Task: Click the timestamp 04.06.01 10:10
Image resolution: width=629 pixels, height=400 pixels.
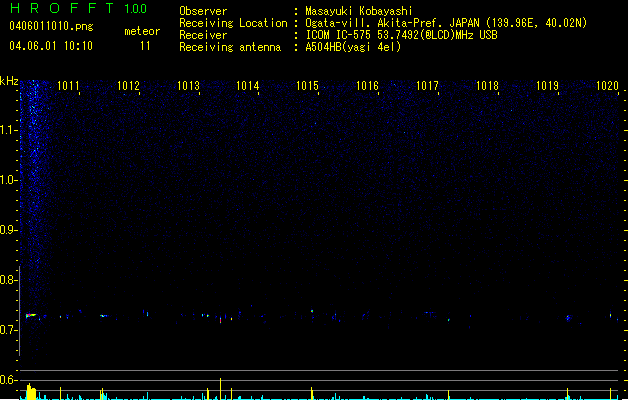Action: tap(51, 46)
